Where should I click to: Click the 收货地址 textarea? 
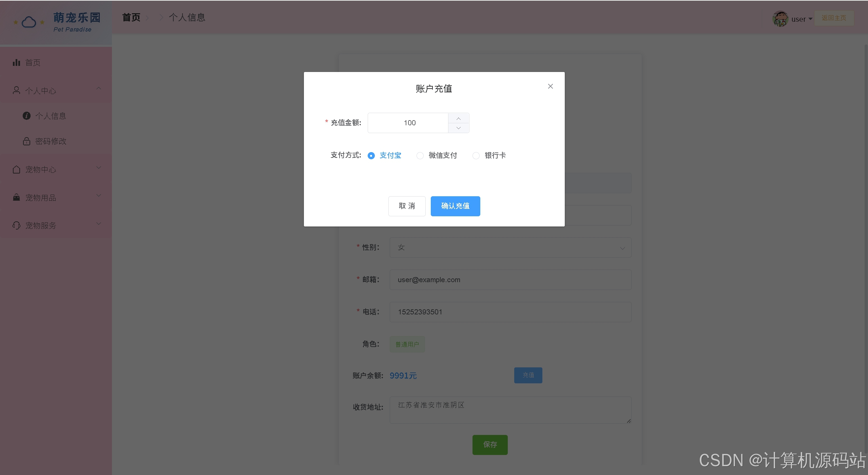[510, 410]
